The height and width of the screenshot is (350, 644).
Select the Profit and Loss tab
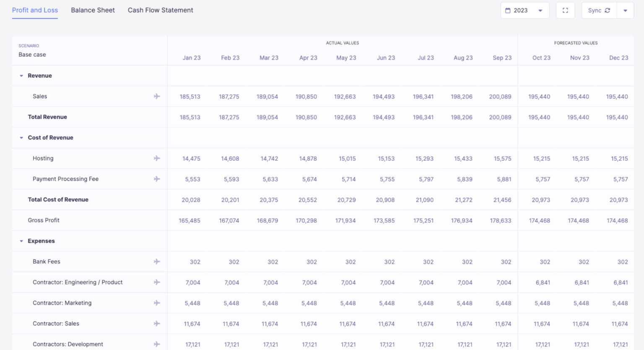click(x=35, y=10)
